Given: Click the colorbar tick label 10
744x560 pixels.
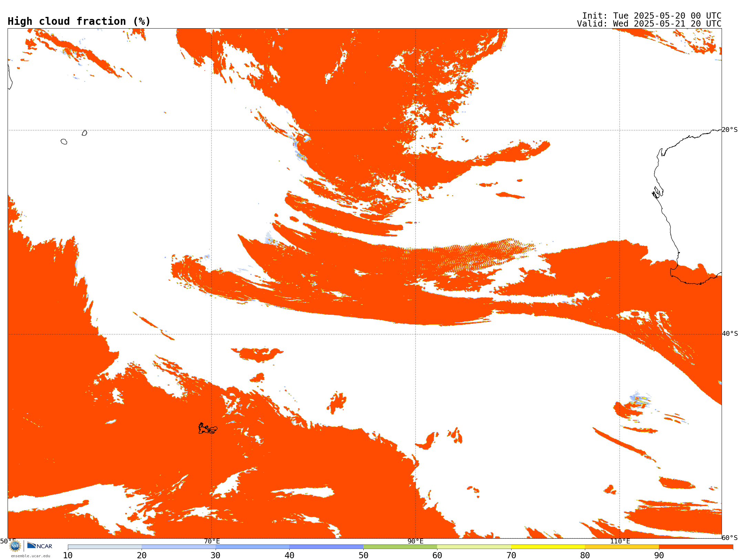Looking at the screenshot, I should point(68,556).
